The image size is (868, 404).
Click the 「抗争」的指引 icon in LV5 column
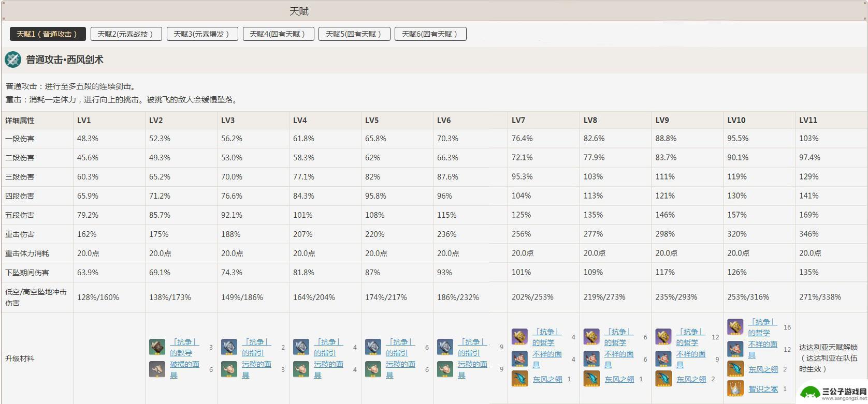tap(373, 347)
